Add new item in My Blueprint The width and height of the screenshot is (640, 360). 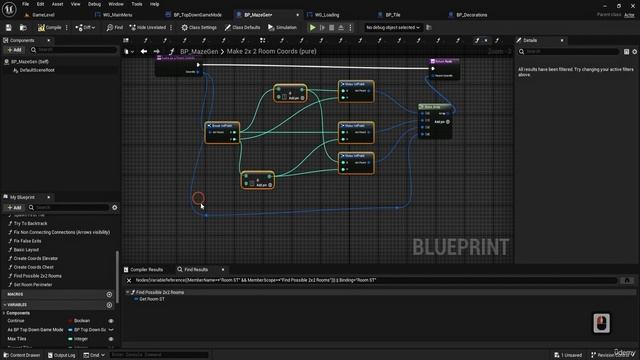click(14, 207)
